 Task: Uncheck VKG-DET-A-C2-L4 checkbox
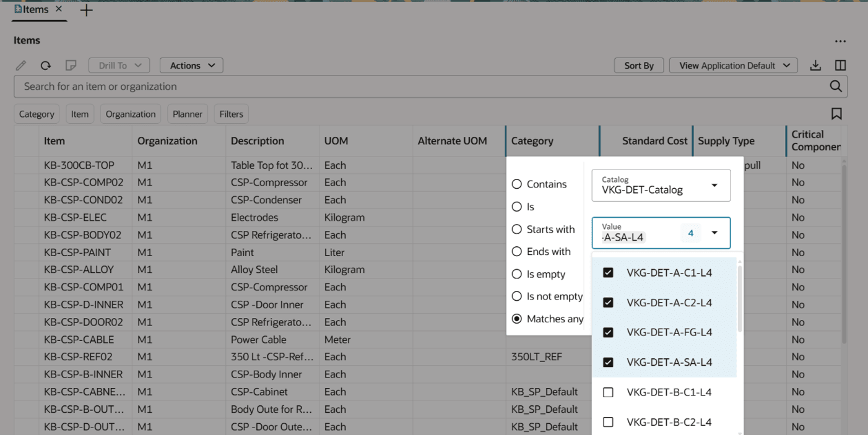coord(608,303)
